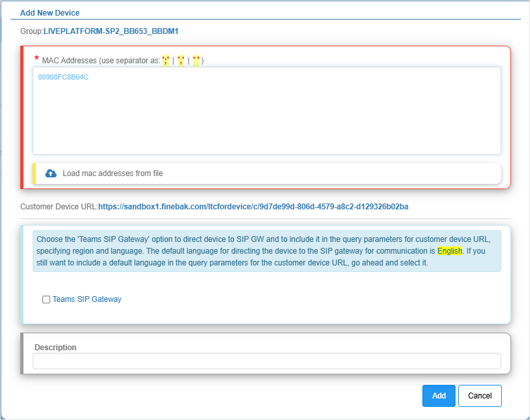Viewport: 530px width, 420px height.
Task: Click the Teams SIP Gateway label
Action: point(87,299)
